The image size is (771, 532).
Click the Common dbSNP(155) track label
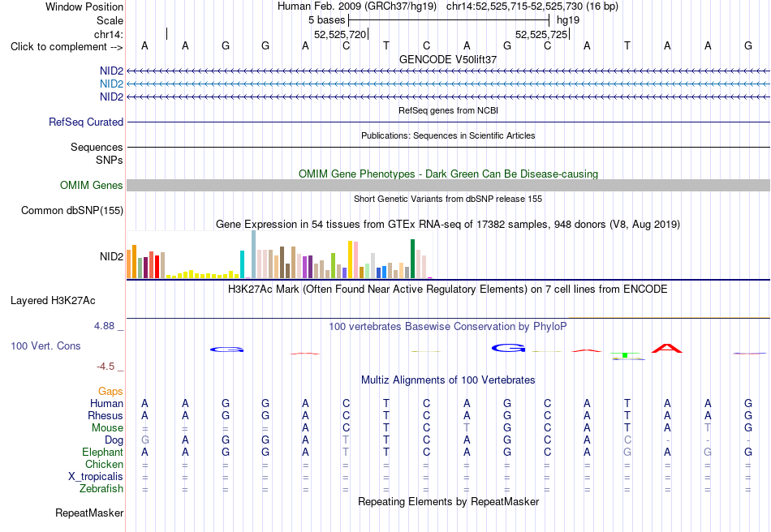tap(72, 210)
